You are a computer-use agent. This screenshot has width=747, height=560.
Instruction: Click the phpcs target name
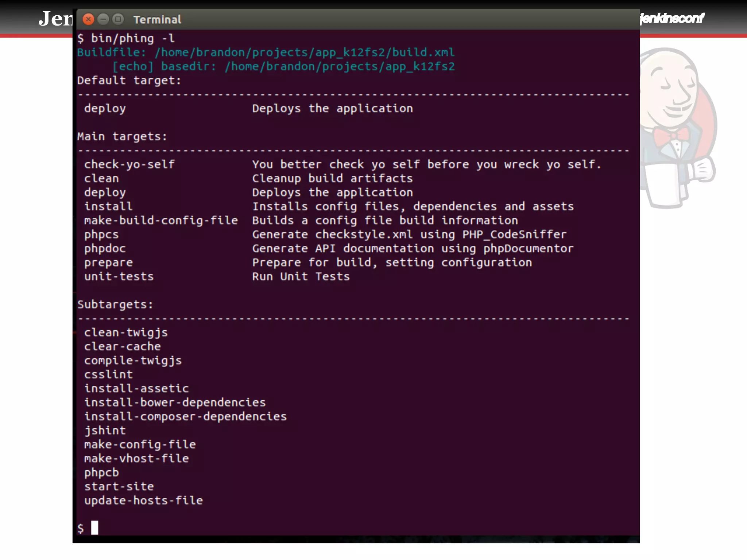[101, 234]
